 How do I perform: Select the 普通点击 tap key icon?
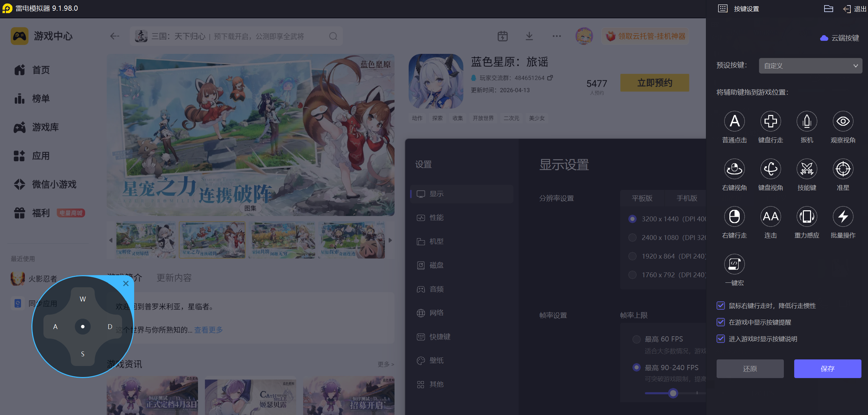(x=734, y=122)
